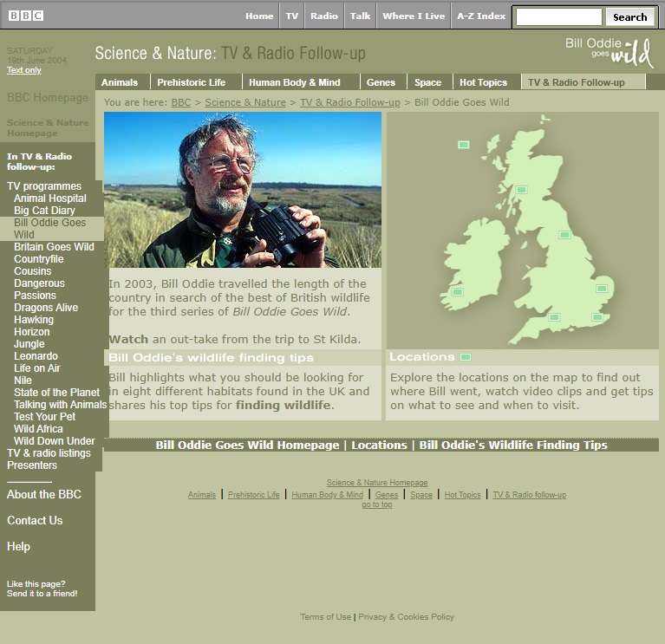Open Presenters in the sidebar

(x=32, y=465)
